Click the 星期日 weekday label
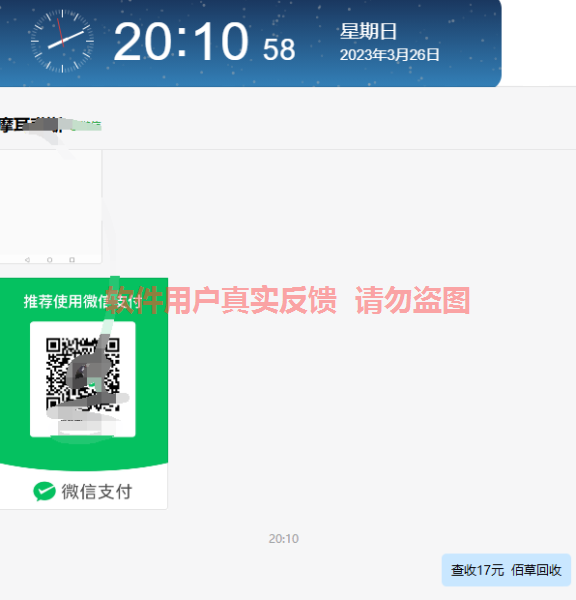 pos(368,31)
